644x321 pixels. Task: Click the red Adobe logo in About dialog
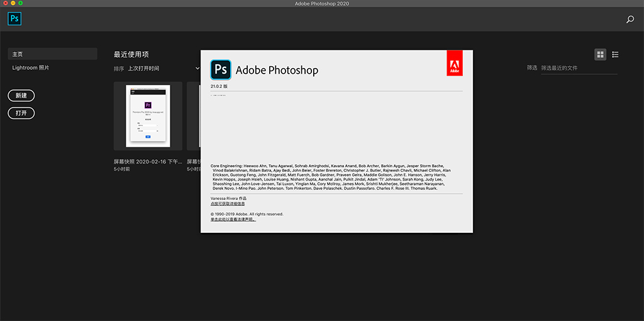click(455, 63)
